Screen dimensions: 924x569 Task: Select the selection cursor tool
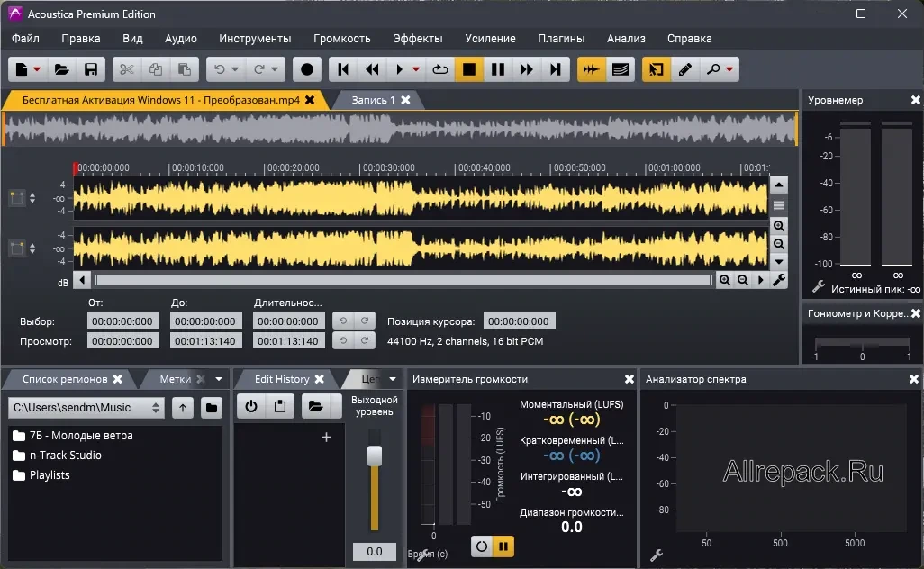pos(656,69)
